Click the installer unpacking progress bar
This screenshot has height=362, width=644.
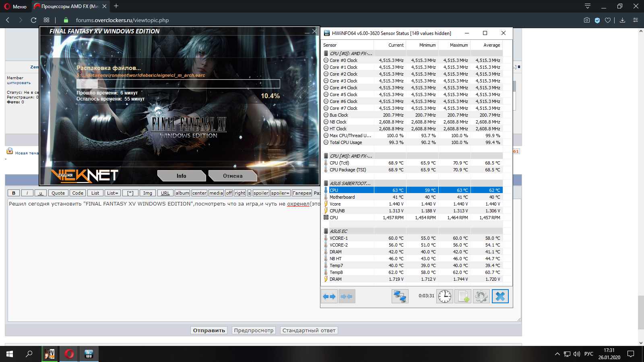click(178, 84)
